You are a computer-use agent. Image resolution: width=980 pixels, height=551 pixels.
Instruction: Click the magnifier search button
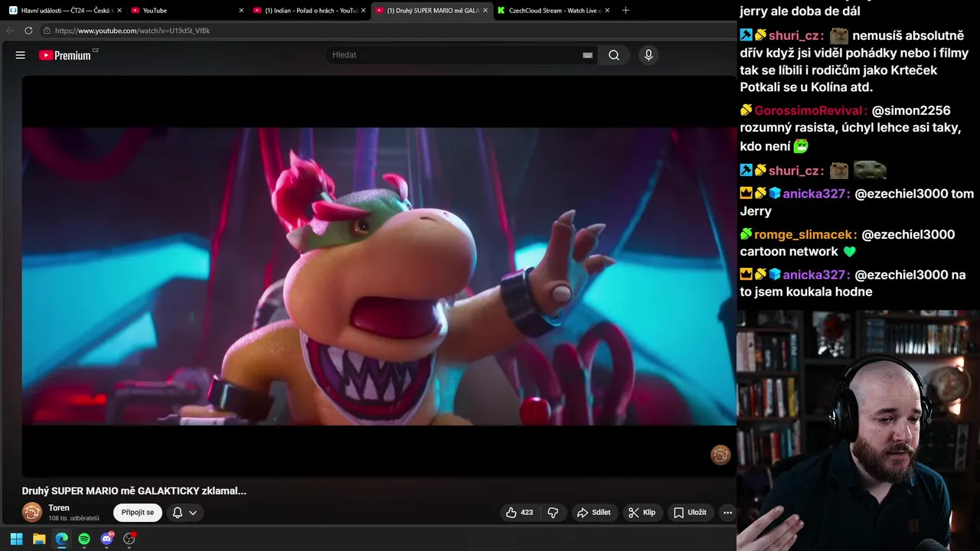pyautogui.click(x=614, y=55)
